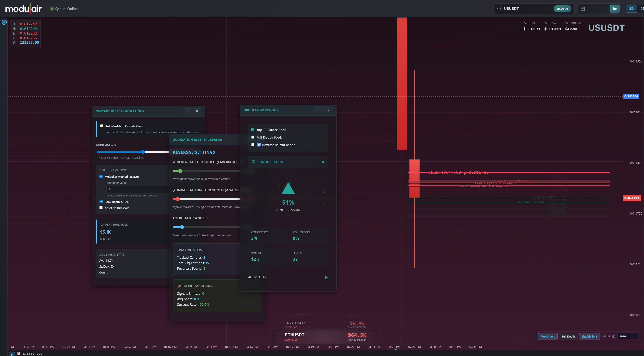Viewport: 644px width, 356px height.
Task: Select the 1m timeframe
Action: tap(615, 9)
